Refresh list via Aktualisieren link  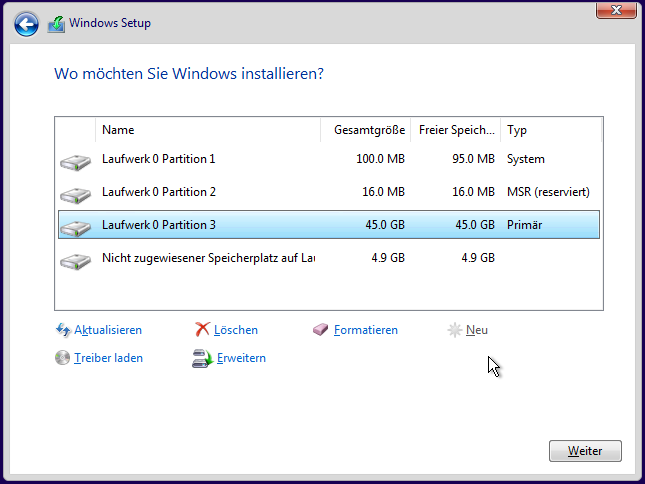coord(108,330)
